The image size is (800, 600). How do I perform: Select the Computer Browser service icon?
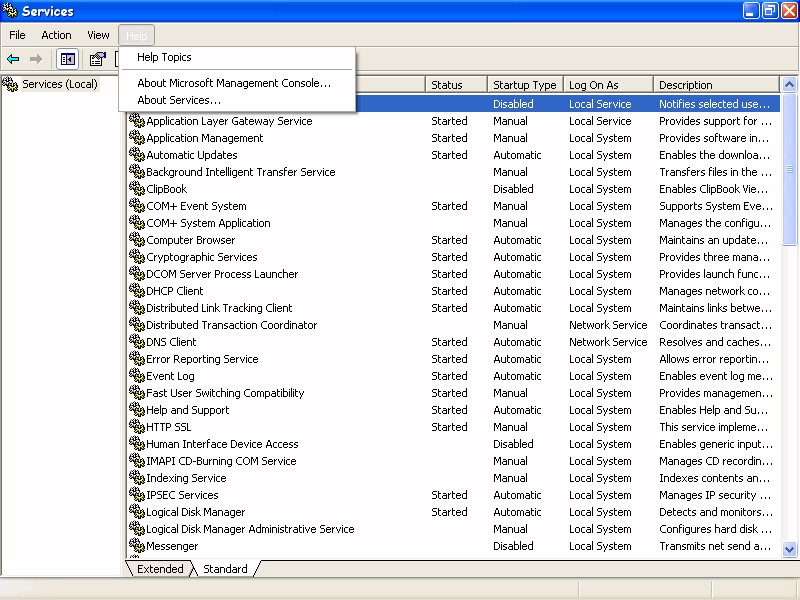[137, 240]
